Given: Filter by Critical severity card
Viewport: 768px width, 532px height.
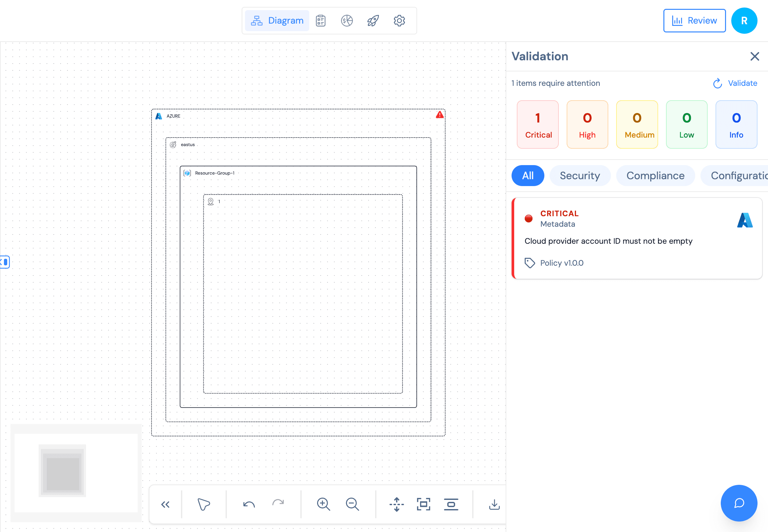Looking at the screenshot, I should click(537, 125).
